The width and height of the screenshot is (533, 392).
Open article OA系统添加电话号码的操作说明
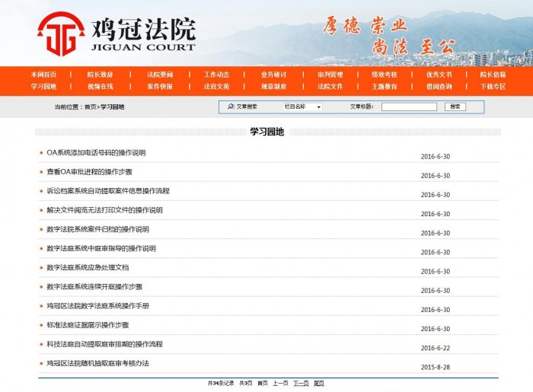point(96,153)
